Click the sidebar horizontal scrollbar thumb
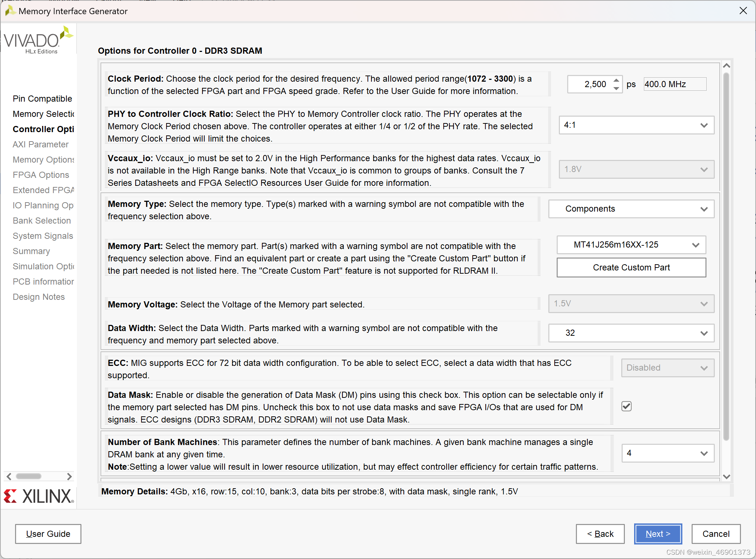The width and height of the screenshot is (756, 559). [29, 476]
